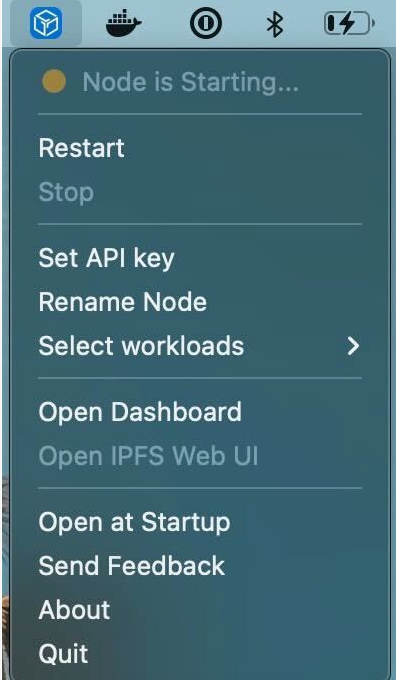Restart the node

click(x=200, y=148)
